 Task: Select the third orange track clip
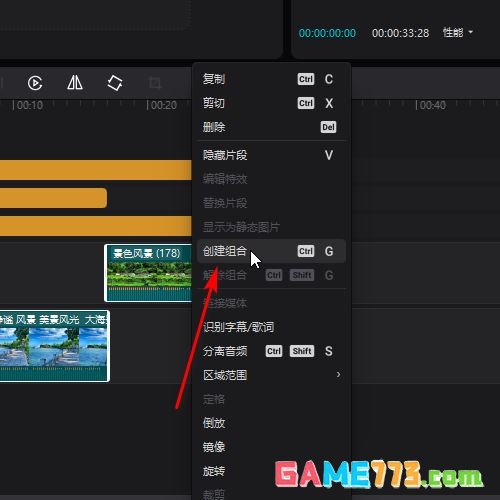(96, 226)
